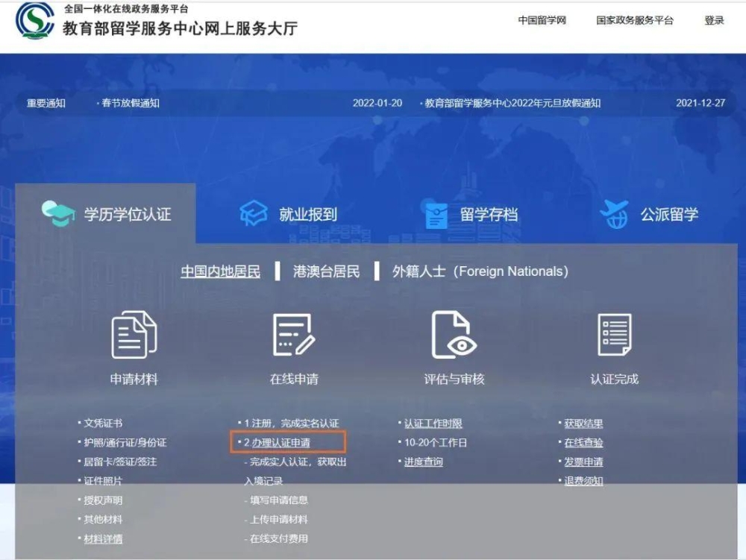Click the 在线申请 form pencil icon
Viewport: 746px width, 560px height.
click(294, 335)
